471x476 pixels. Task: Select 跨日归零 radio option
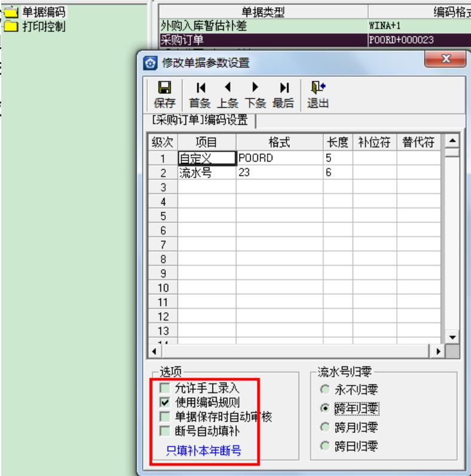click(x=325, y=446)
